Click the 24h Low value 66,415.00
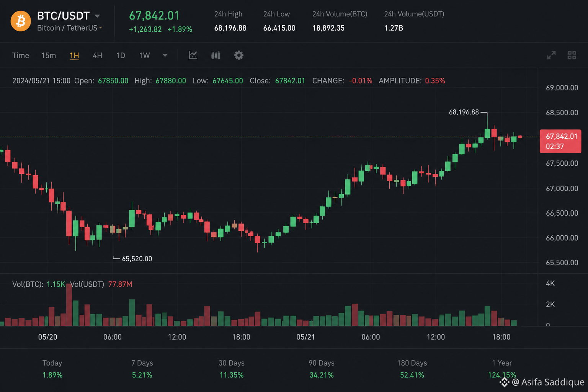The image size is (588, 392). coord(279,28)
